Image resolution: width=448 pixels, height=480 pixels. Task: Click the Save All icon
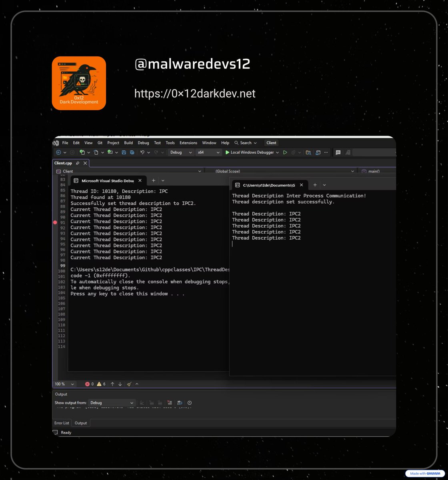132,152
